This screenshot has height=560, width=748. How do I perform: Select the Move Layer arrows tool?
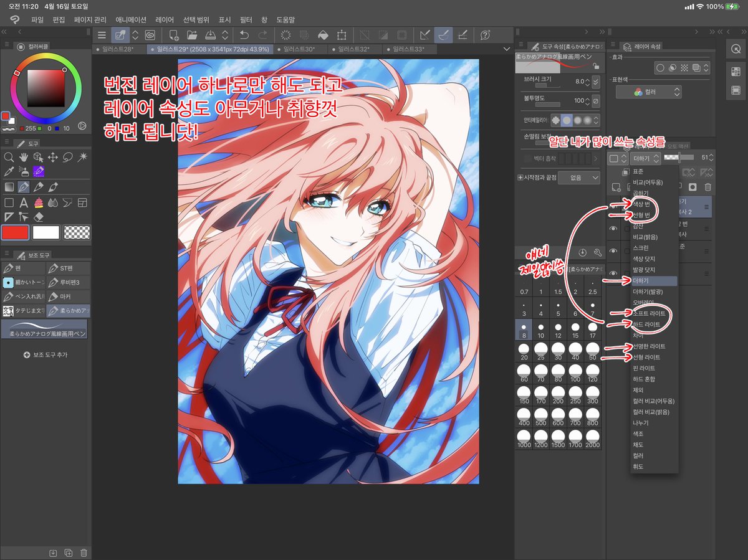[54, 157]
